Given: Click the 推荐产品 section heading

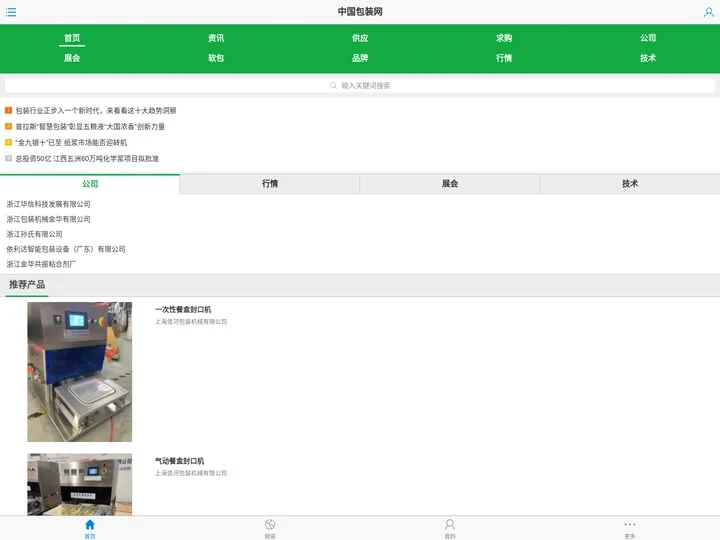Looking at the screenshot, I should point(27,285).
